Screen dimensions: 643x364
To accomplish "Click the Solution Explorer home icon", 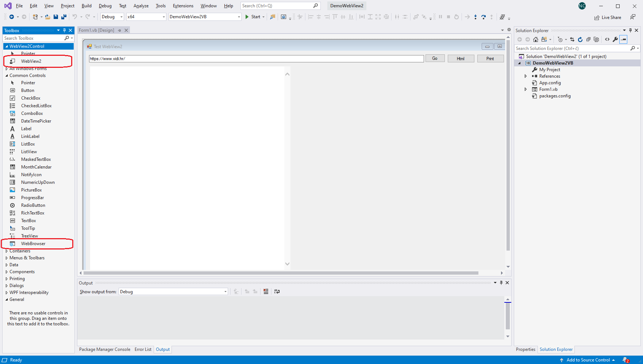I will coord(536,39).
